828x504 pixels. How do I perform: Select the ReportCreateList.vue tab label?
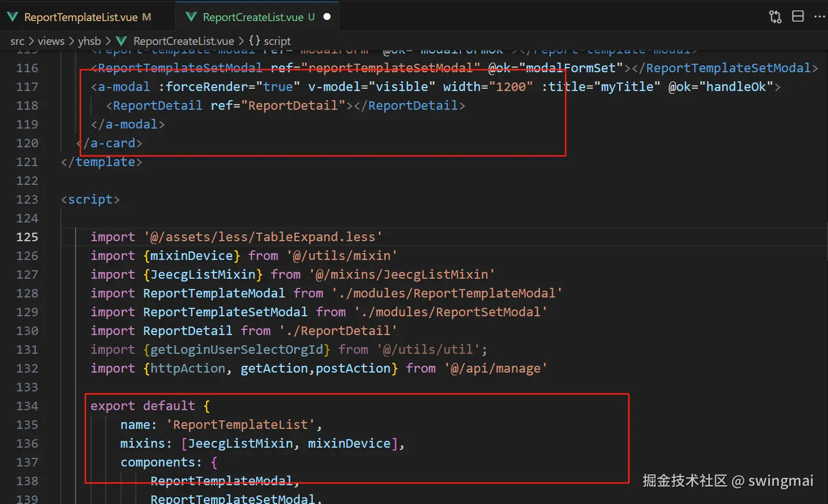coord(253,17)
